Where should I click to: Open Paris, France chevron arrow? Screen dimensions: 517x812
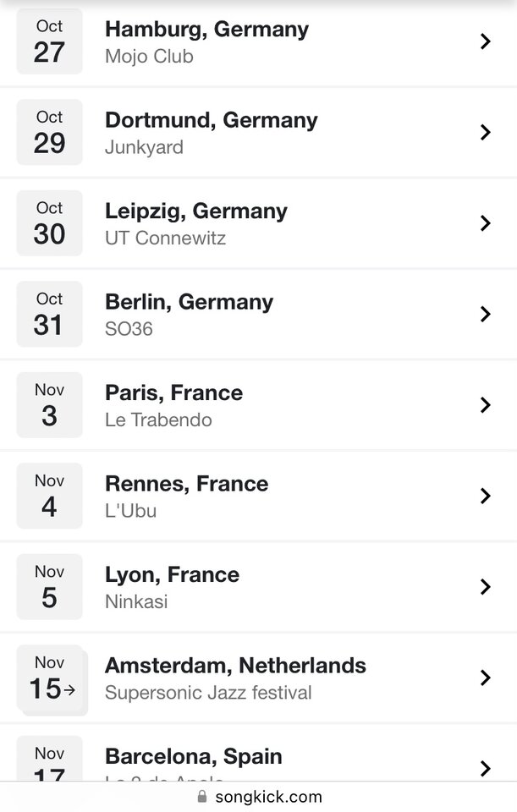[x=485, y=405]
